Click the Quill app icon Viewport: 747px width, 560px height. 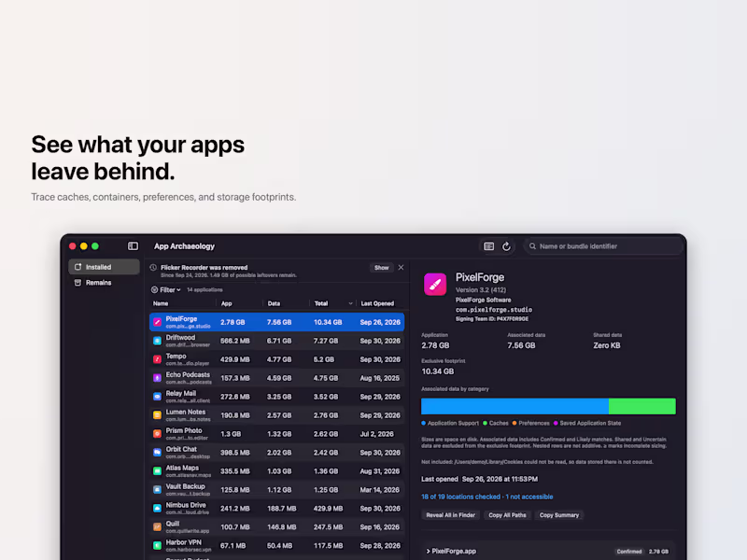157,527
